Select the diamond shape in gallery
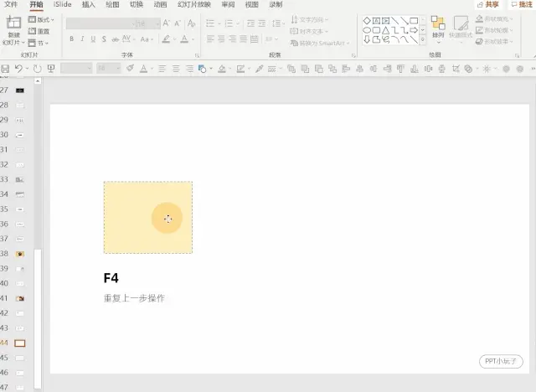The height and width of the screenshot is (392, 536). (x=367, y=20)
